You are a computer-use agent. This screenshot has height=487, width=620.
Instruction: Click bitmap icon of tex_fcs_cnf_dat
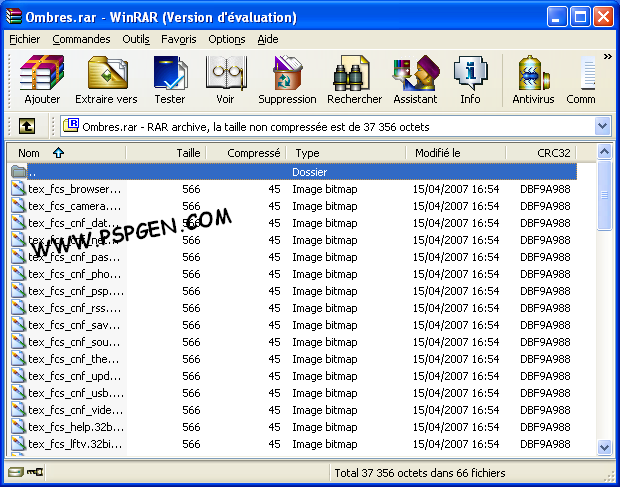coord(18,223)
